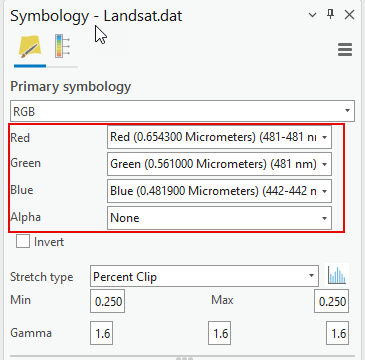Expand the Red band dropdown
The height and width of the screenshot is (360, 365).
coord(219,137)
